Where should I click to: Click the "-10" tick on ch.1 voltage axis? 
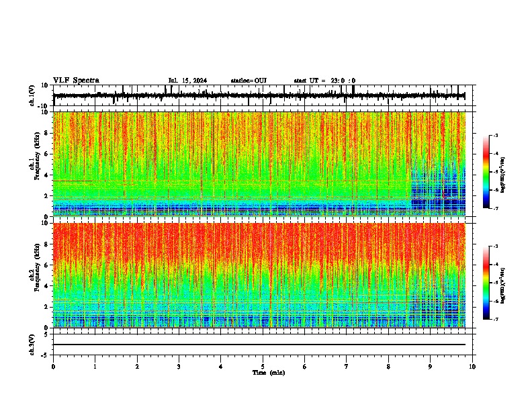[44, 106]
